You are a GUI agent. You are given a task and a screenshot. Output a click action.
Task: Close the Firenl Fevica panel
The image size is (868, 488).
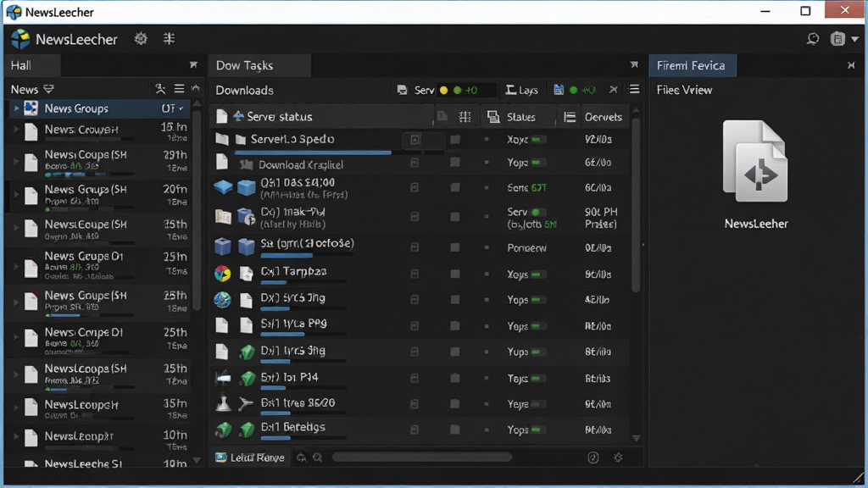[851, 65]
